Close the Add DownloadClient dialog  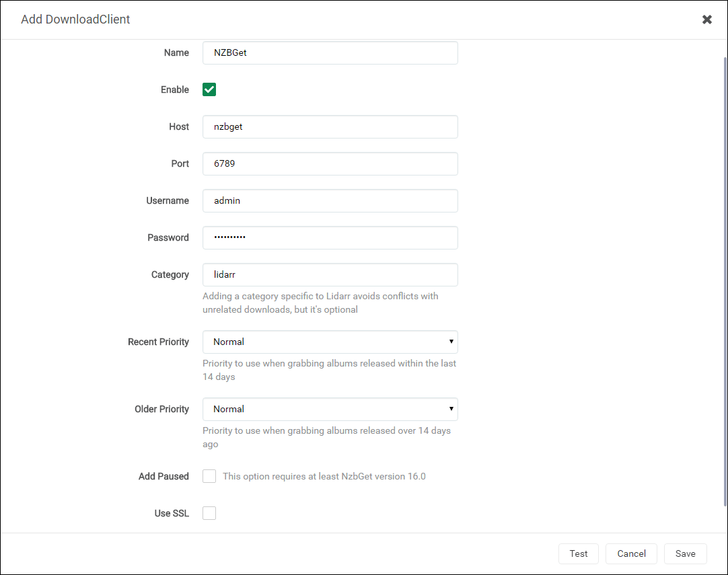pyautogui.click(x=706, y=20)
